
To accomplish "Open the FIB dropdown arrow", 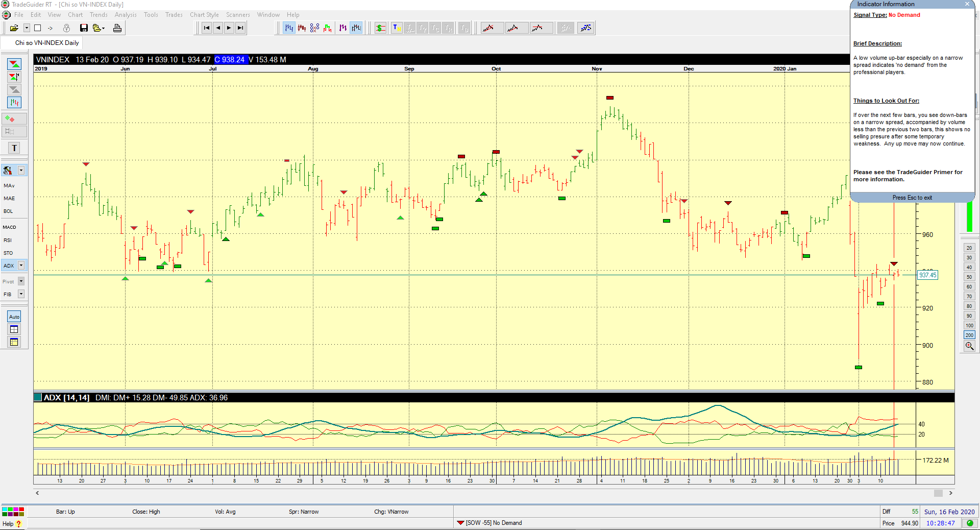I will [x=21, y=294].
